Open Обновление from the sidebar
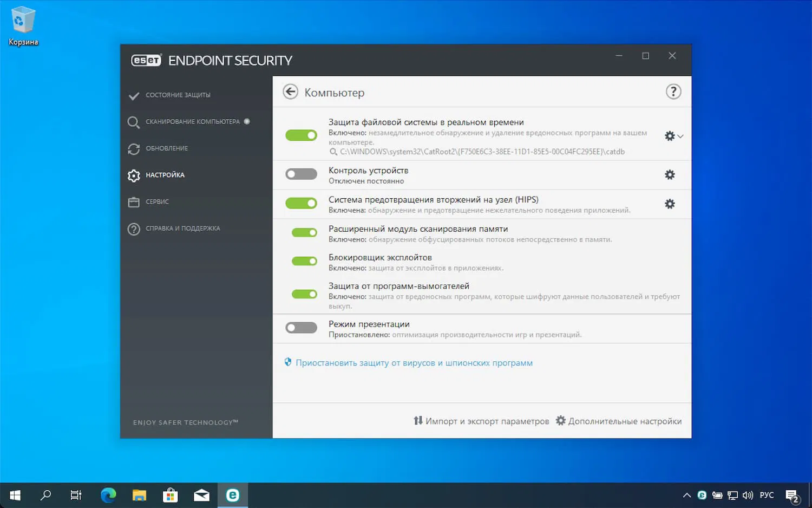 pos(168,148)
